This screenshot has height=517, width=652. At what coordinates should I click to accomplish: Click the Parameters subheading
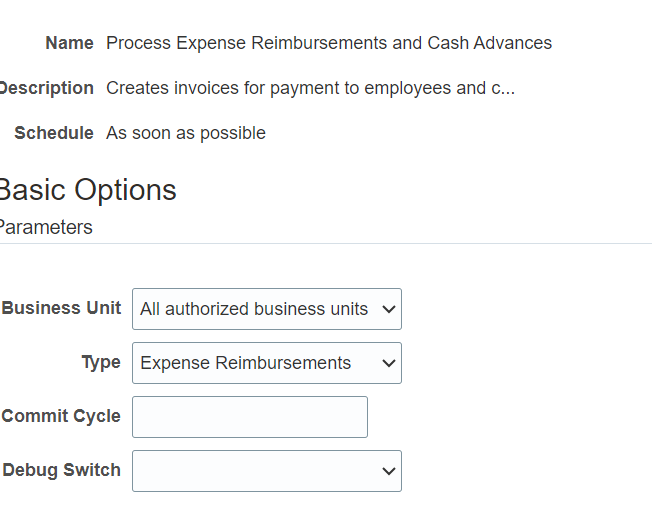click(x=46, y=227)
